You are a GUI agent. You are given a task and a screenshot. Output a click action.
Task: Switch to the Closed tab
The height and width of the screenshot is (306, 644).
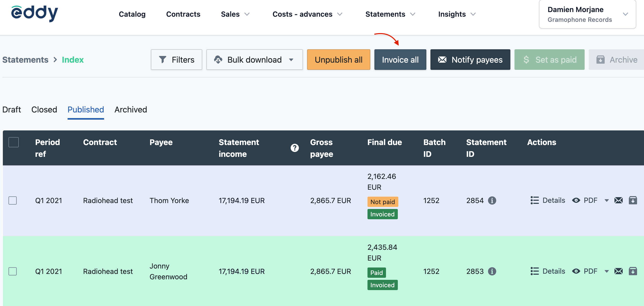44,110
